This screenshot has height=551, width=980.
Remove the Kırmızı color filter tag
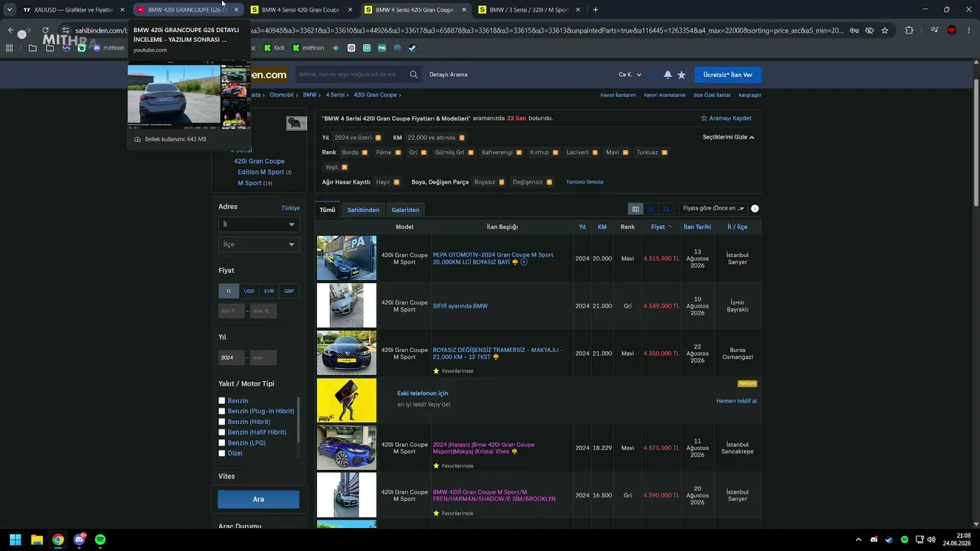[x=555, y=152]
